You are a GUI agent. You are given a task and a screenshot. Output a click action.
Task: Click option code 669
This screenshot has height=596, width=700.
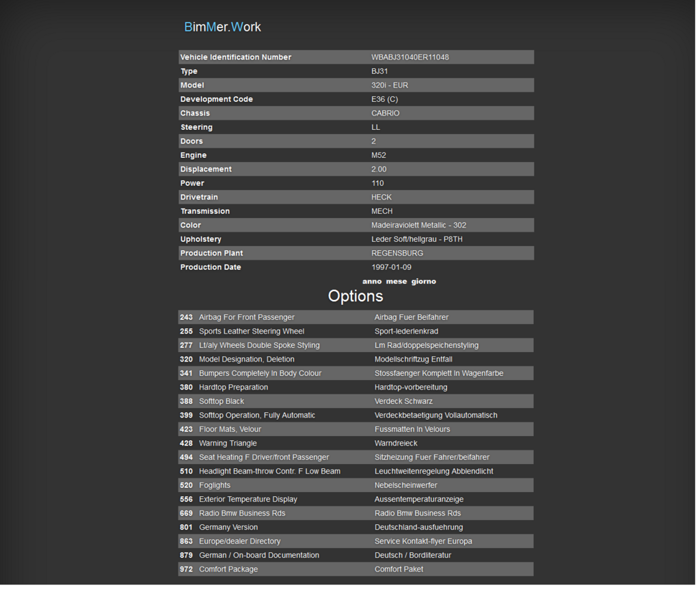tap(186, 513)
